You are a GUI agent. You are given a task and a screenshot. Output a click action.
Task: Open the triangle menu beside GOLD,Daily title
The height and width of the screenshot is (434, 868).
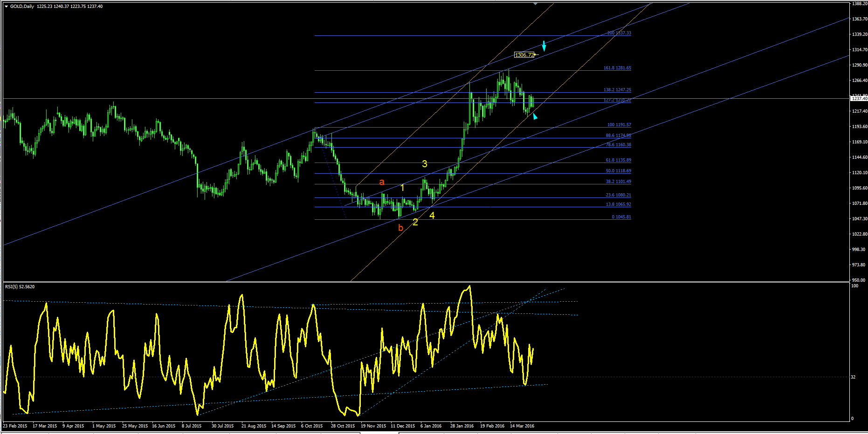pos(6,7)
